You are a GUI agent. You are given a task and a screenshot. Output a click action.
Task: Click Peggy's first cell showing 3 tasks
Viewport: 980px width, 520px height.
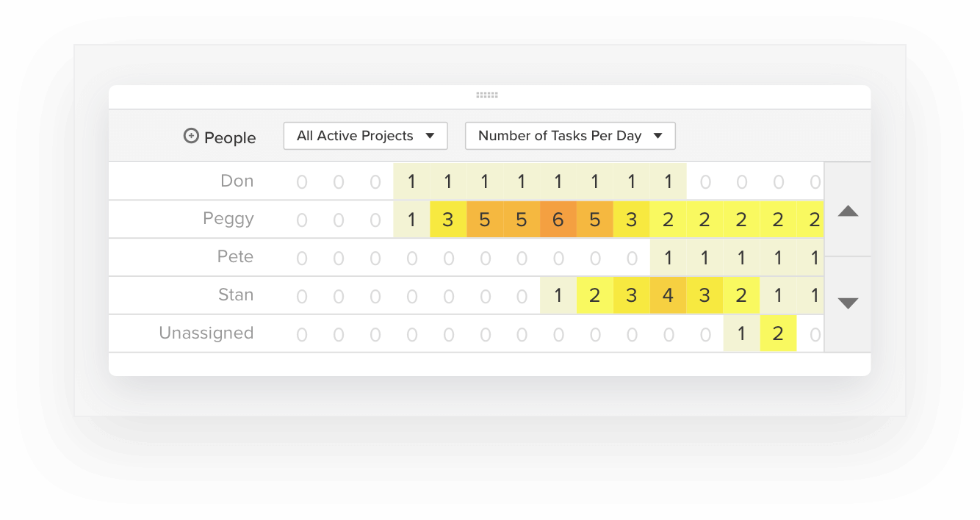[448, 220]
